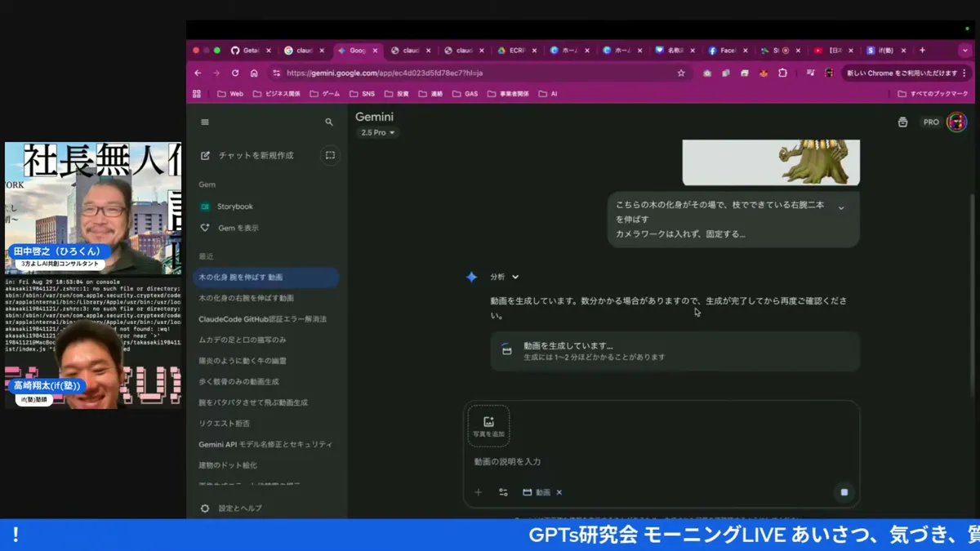
Task: Bookmark the page with the star icon
Action: (681, 73)
